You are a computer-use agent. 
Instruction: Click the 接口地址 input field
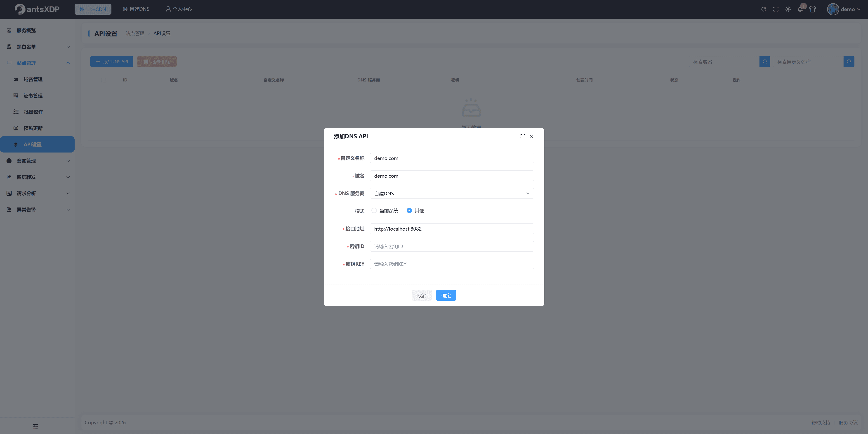pyautogui.click(x=452, y=229)
